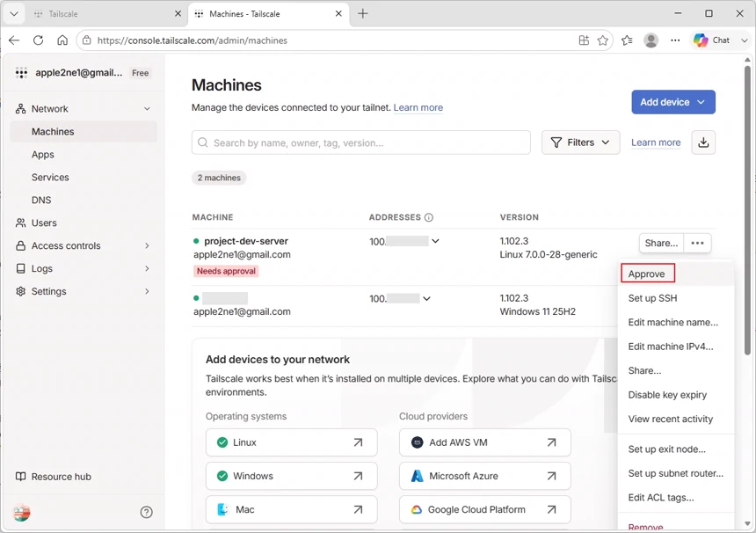
Task: Open the tab search chevron at top left
Action: (14, 13)
